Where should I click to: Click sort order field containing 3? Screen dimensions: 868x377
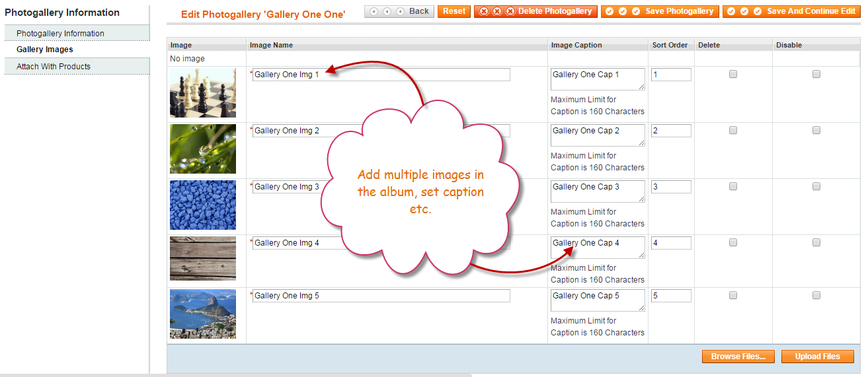[671, 187]
